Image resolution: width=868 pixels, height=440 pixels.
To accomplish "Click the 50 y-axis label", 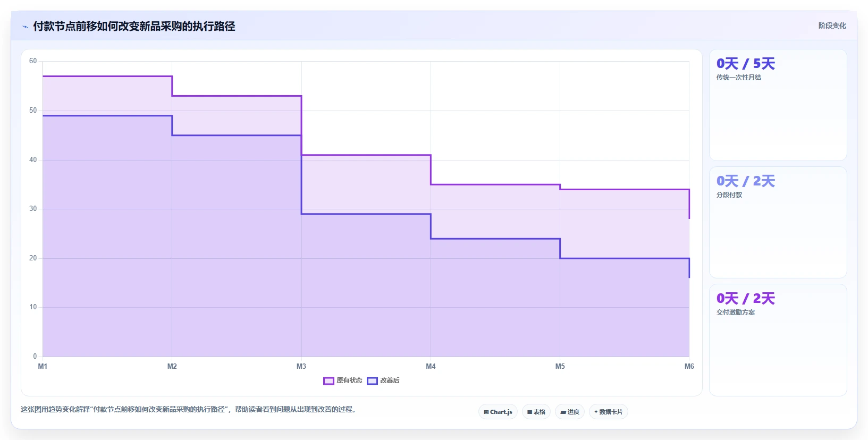I will click(x=33, y=111).
